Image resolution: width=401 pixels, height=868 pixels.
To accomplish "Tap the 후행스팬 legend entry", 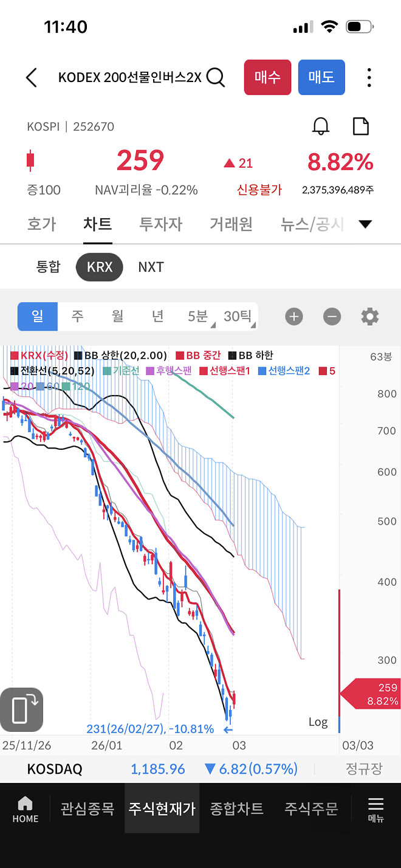I will [x=169, y=370].
